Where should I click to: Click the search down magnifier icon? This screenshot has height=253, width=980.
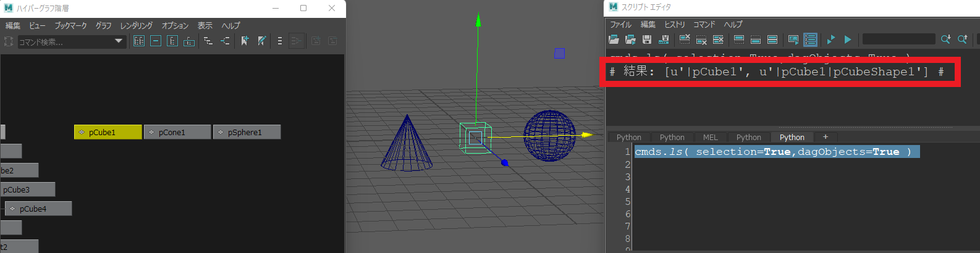pos(945,39)
